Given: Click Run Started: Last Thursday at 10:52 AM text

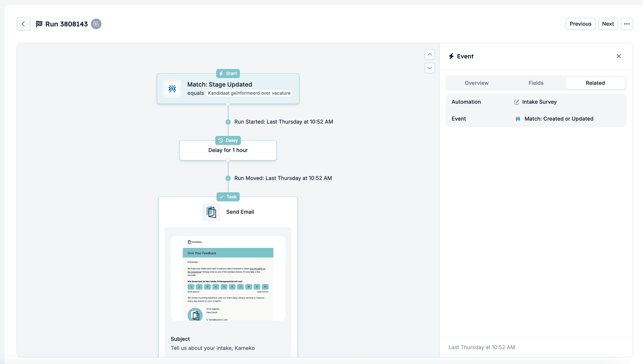Looking at the screenshot, I should point(283,122).
